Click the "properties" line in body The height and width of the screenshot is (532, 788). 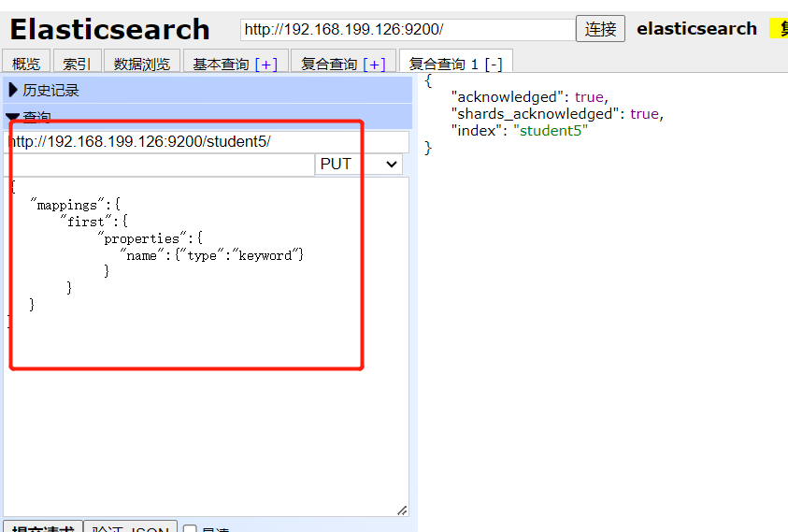click(x=150, y=238)
